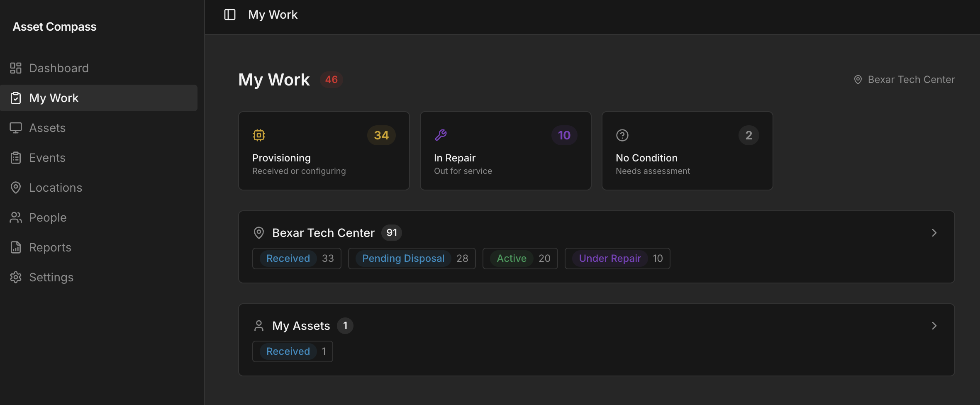Click the Assets monitor icon
Image resolution: width=980 pixels, height=405 pixels.
point(16,128)
